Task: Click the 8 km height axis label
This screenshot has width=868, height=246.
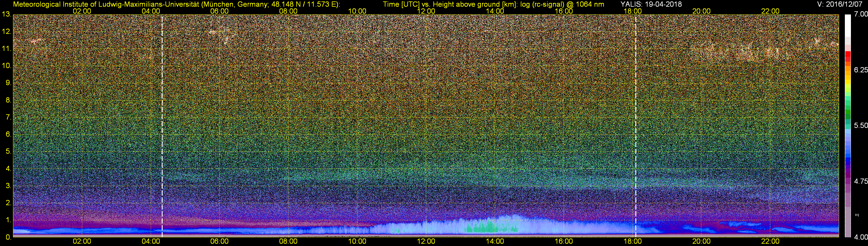Action: click(x=8, y=100)
